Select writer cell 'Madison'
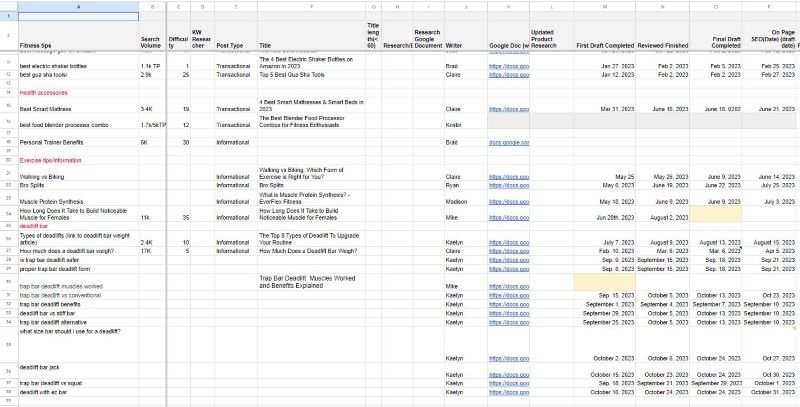800x407 pixels. tap(465, 198)
